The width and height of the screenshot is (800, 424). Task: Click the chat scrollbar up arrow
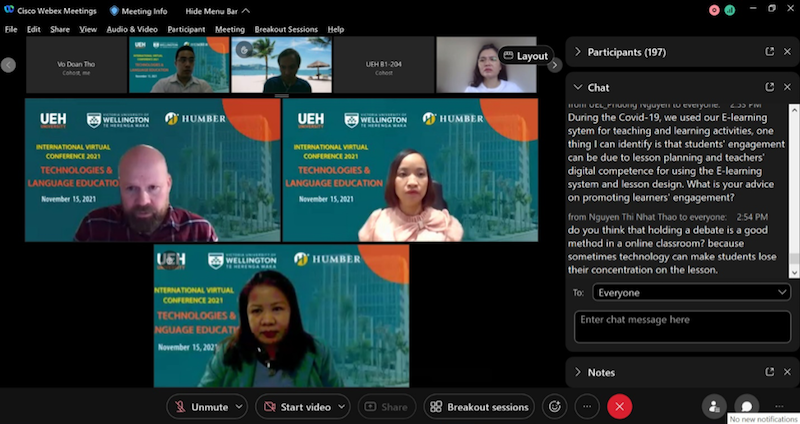point(794,109)
